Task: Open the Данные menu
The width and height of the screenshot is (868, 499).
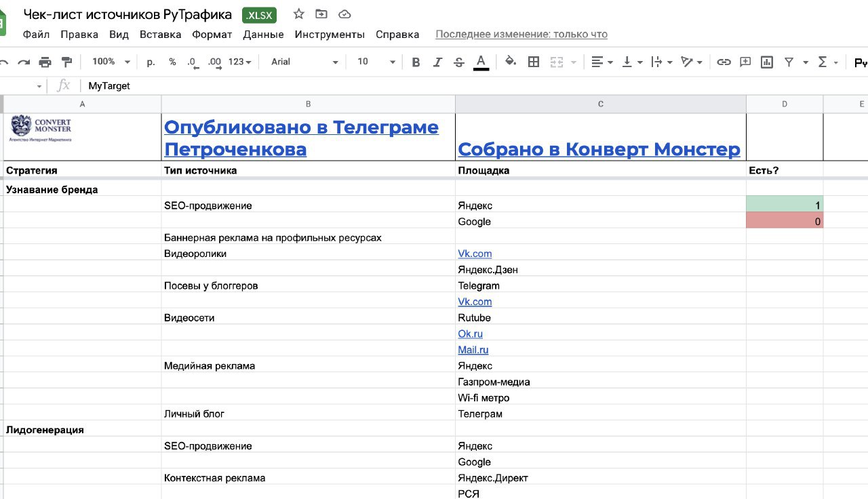Action: pos(264,35)
